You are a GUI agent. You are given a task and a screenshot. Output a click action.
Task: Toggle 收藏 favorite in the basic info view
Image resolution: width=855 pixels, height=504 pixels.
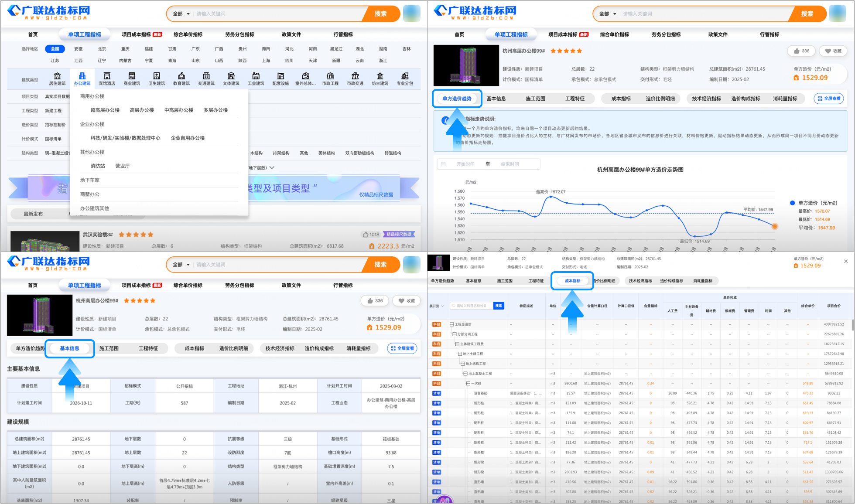coord(407,301)
